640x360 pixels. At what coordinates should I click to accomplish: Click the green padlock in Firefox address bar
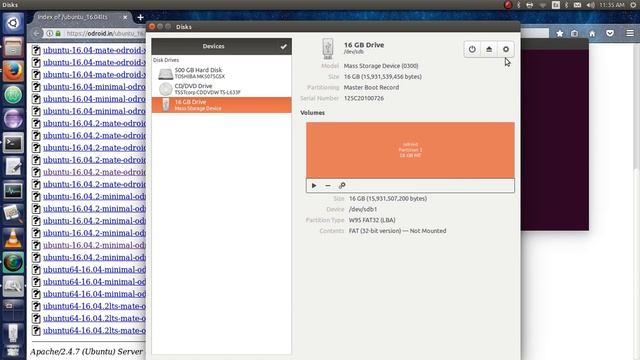(x=58, y=33)
